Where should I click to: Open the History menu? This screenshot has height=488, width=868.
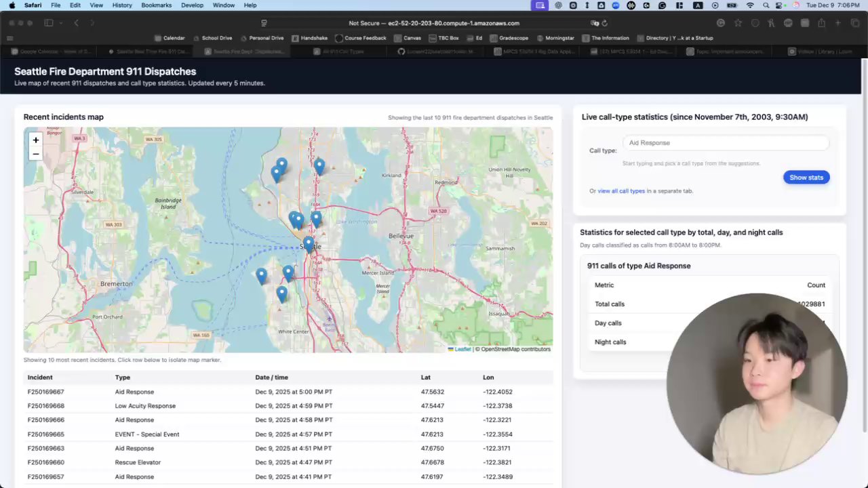(122, 5)
